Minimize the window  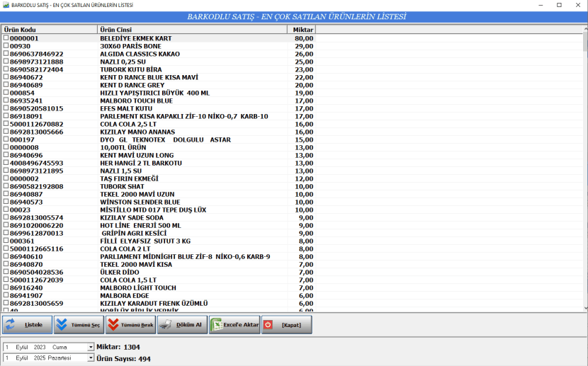[541, 5]
